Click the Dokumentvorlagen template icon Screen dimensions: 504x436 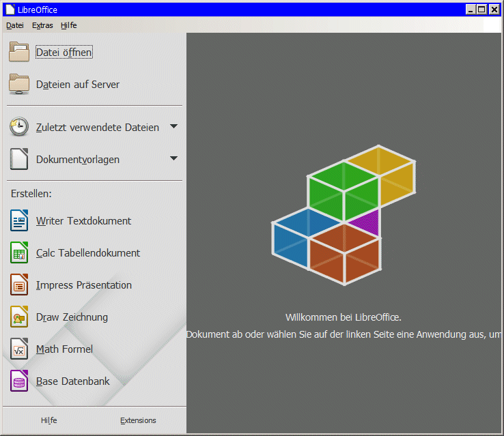[x=19, y=159]
